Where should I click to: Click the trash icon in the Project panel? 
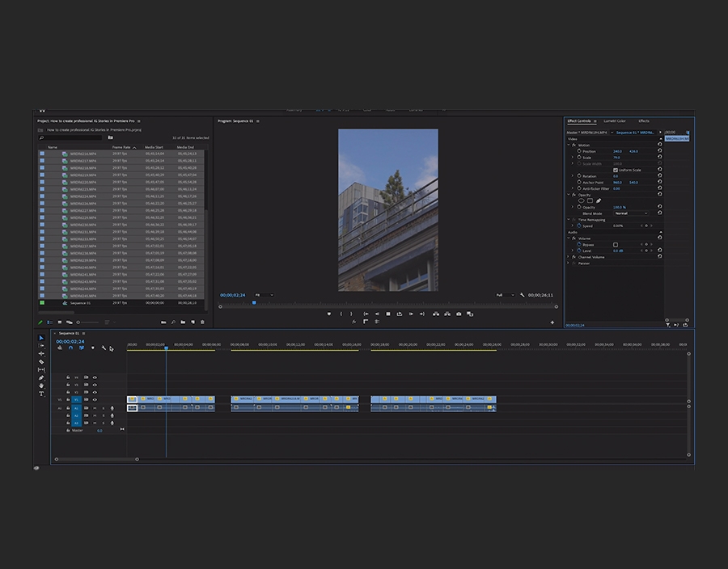202,322
